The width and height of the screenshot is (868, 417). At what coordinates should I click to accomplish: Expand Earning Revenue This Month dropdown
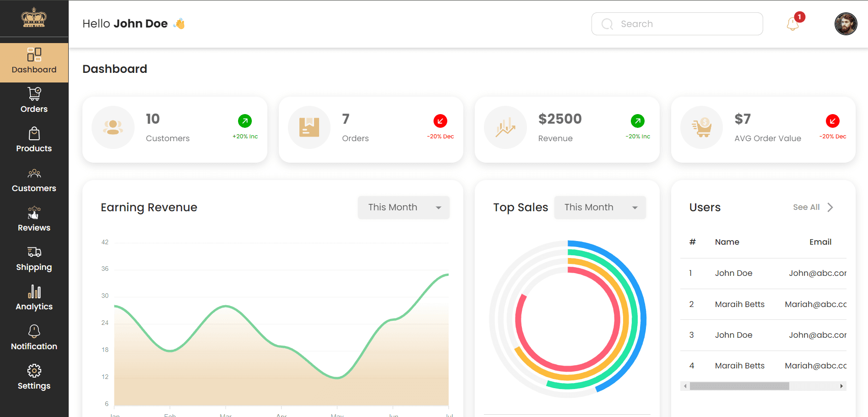[403, 207]
